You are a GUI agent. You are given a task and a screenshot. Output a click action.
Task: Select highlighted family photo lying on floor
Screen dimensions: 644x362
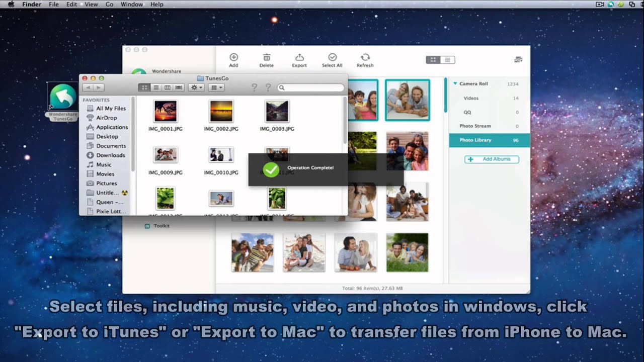point(408,100)
